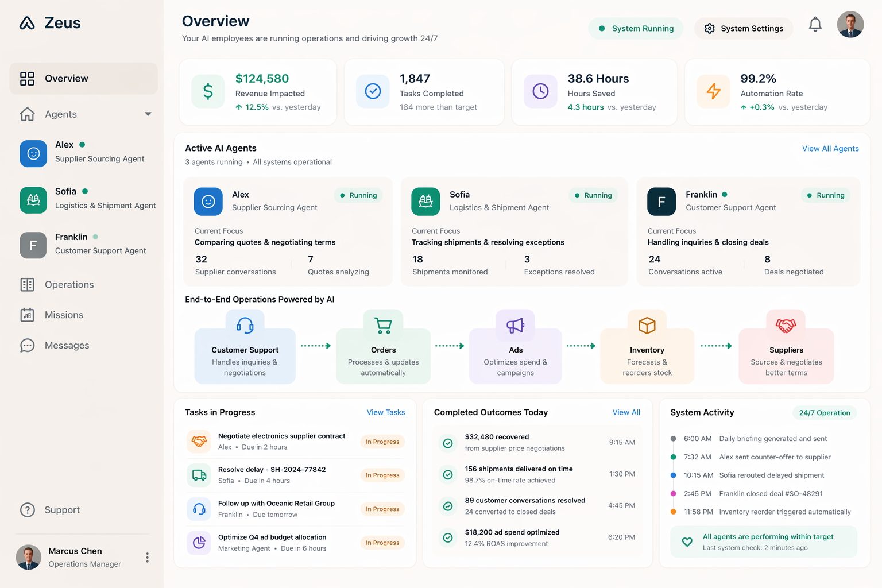This screenshot has width=882, height=588.
Task: Collapse the Agents section arrow
Action: 148,114
